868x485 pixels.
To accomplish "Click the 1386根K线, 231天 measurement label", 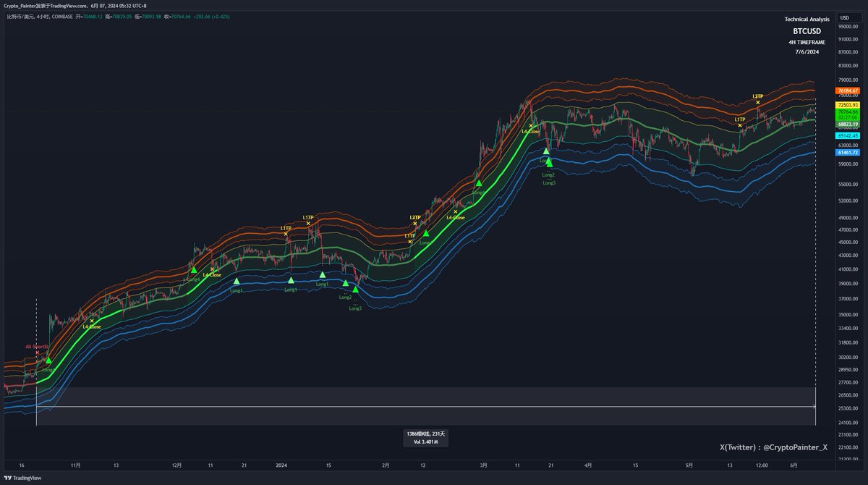I will [x=427, y=433].
